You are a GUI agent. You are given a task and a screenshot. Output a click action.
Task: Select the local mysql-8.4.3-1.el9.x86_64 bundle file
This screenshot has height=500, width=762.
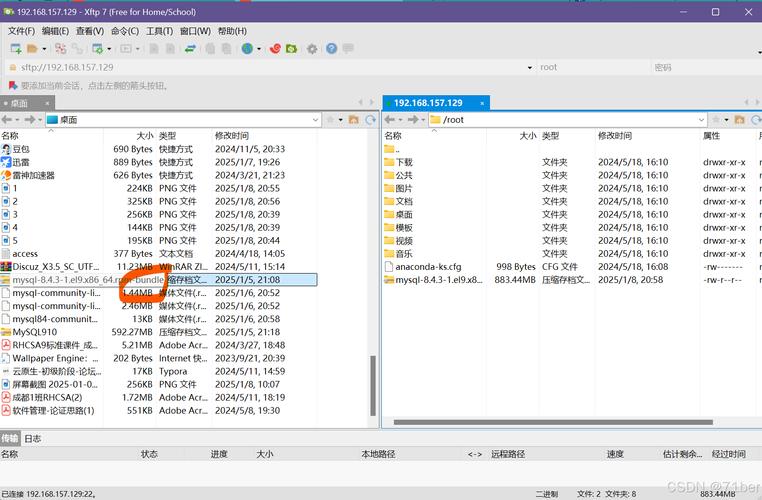pos(159,280)
